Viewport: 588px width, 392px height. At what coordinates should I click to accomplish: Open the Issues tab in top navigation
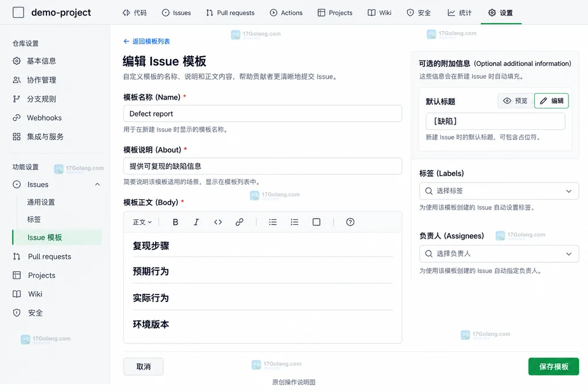click(176, 13)
